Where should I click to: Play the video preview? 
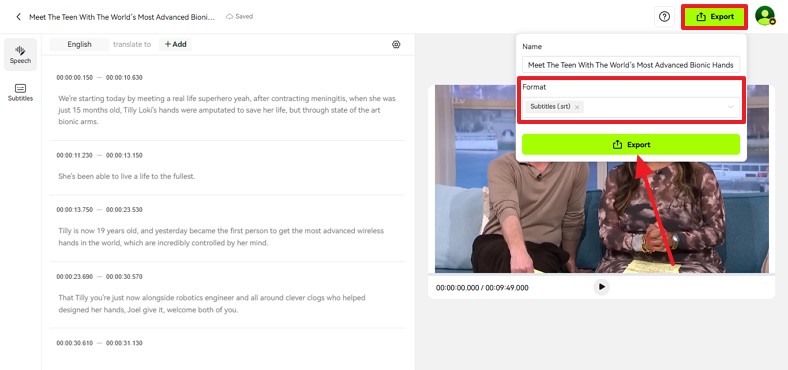click(602, 287)
